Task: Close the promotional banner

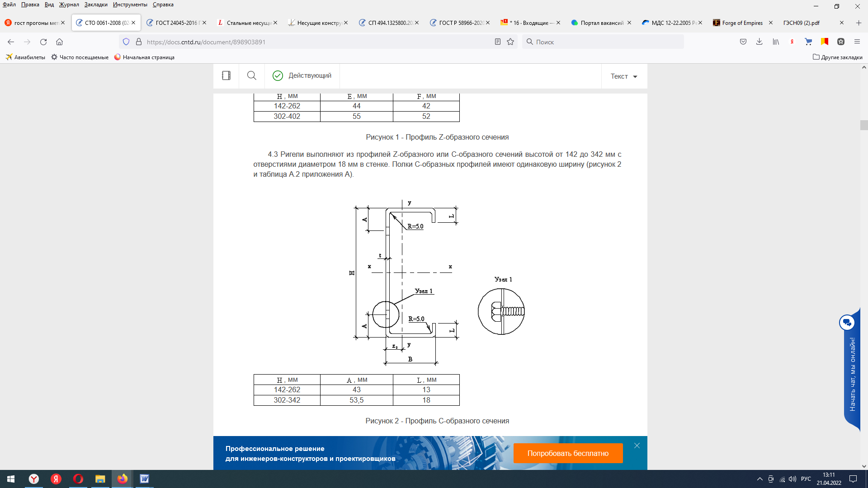Action: pos(637,446)
